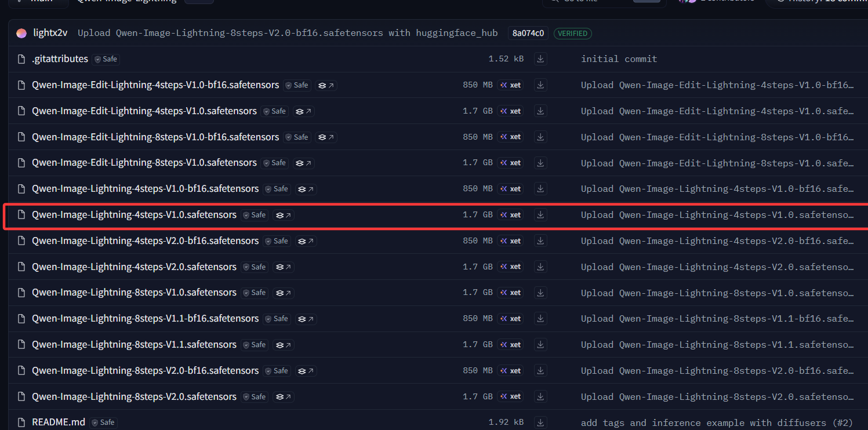Click xet badge on Qwen-Image-Edit-Lightning-4steps-V1.0-bf16 row
The image size is (868, 430).
coord(511,85)
